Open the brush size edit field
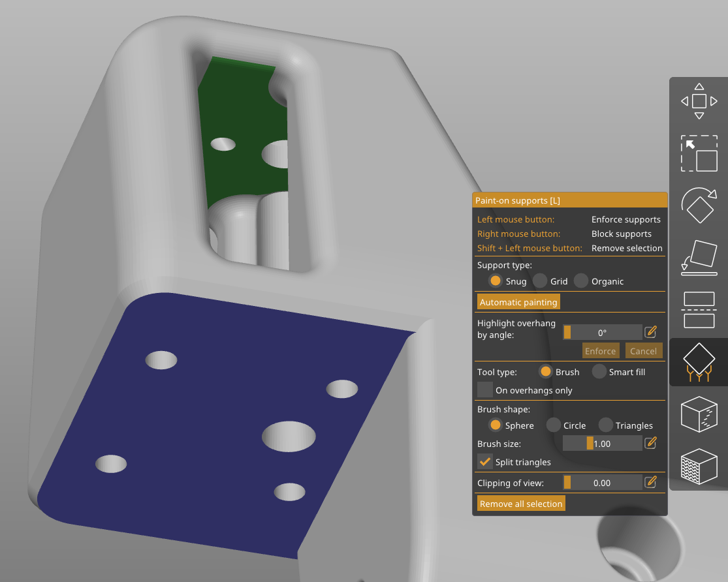Viewport: 728px width, 582px height. pos(650,443)
